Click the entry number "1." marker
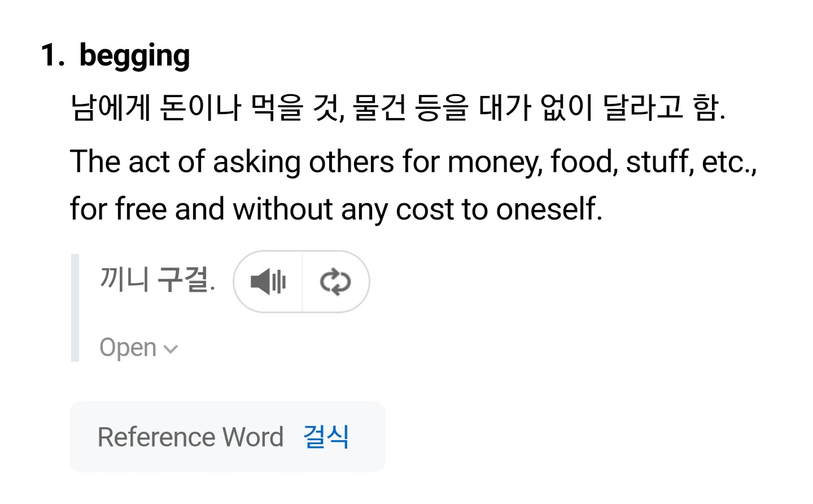This screenshot has height=504, width=813. [x=53, y=56]
